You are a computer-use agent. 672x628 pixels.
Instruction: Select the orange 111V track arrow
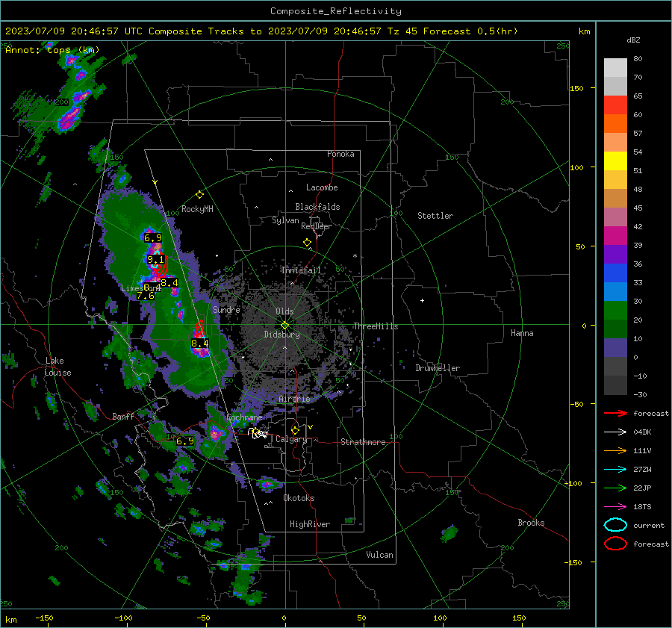615,450
